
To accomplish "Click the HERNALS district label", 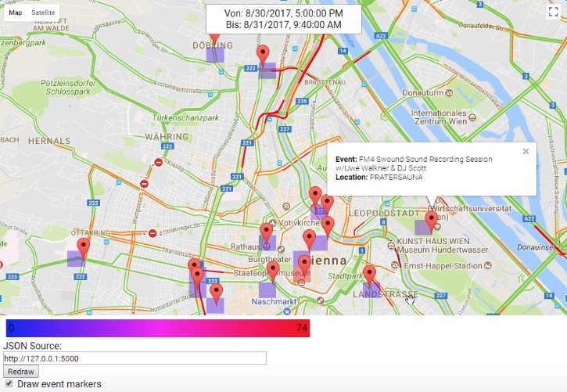I will 49,141.
